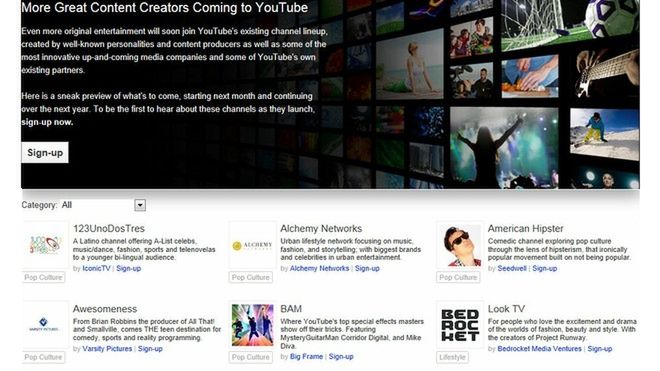This screenshot has height=371, width=660.
Task: Visit the Big Frame creator link
Action: click(306, 356)
